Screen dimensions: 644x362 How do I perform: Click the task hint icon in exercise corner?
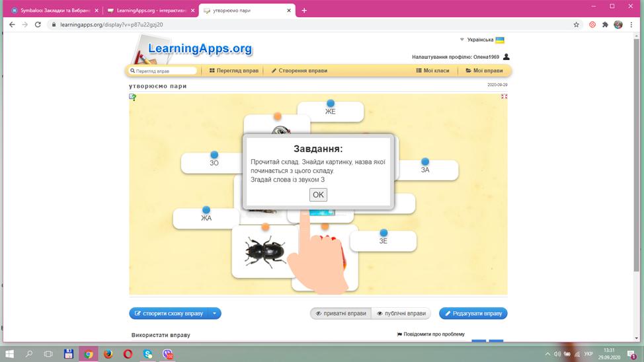tap(133, 97)
